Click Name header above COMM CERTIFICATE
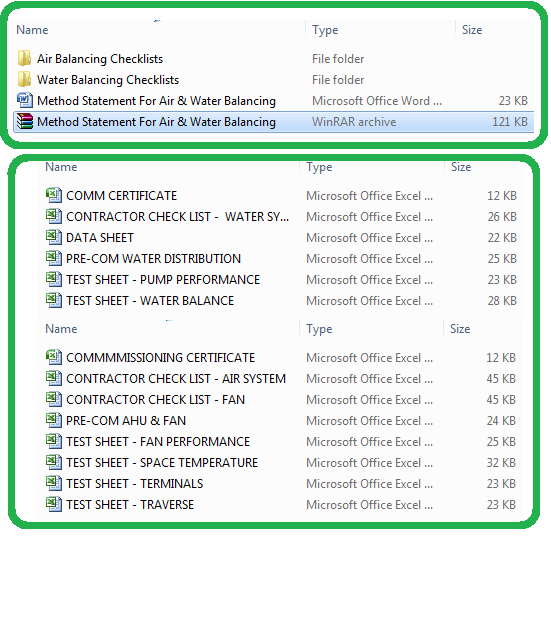551x623 pixels. (x=61, y=167)
